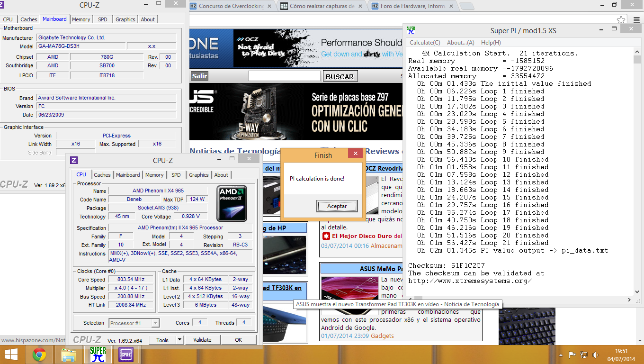
Task: Click the Action Center flag tray icon
Action: point(572,355)
